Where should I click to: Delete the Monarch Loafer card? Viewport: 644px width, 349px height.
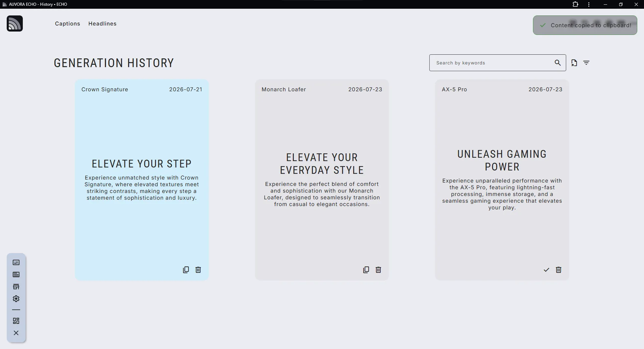tap(378, 270)
